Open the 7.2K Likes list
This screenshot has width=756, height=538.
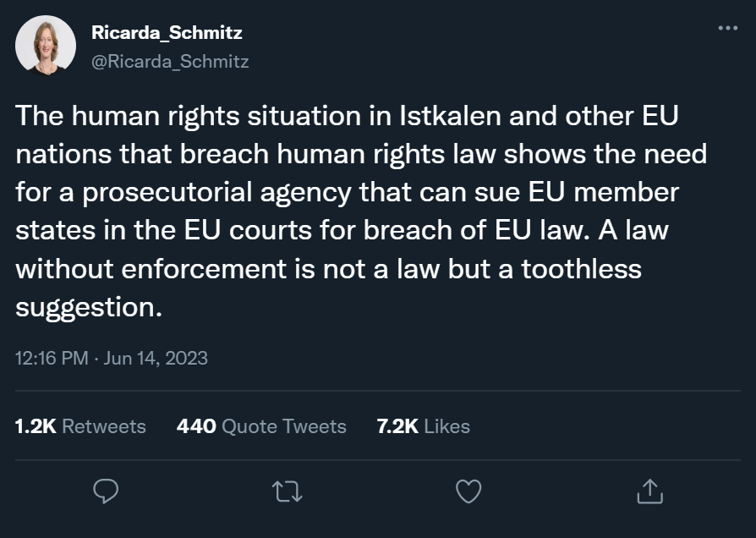[422, 426]
